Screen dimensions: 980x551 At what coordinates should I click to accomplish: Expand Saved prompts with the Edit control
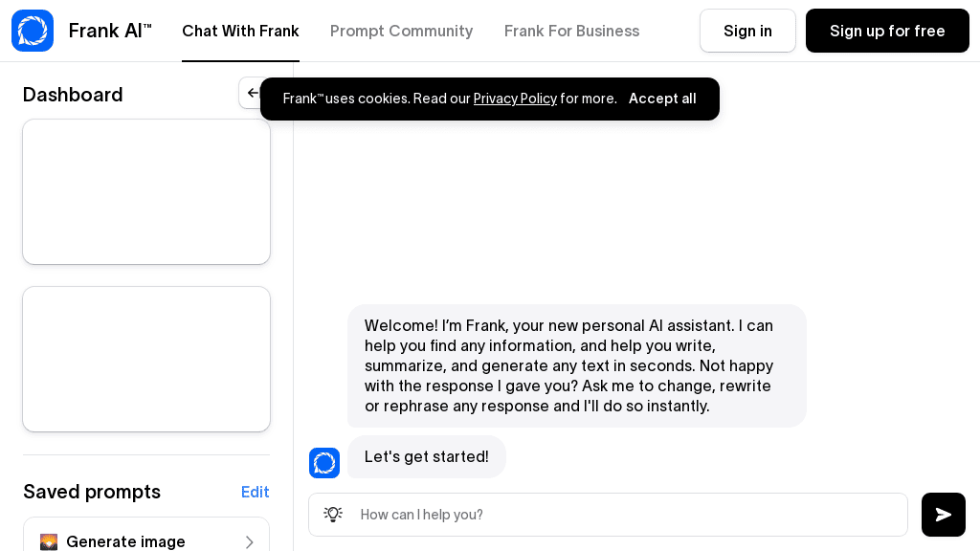[x=256, y=492]
